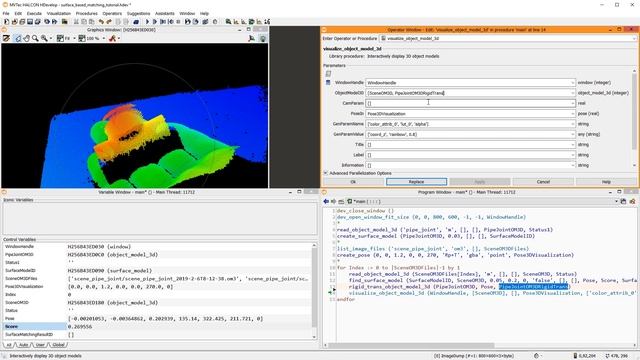Image resolution: width=640 pixels, height=360 pixels.
Task: Select the Score variable row
Action: pos(157,327)
